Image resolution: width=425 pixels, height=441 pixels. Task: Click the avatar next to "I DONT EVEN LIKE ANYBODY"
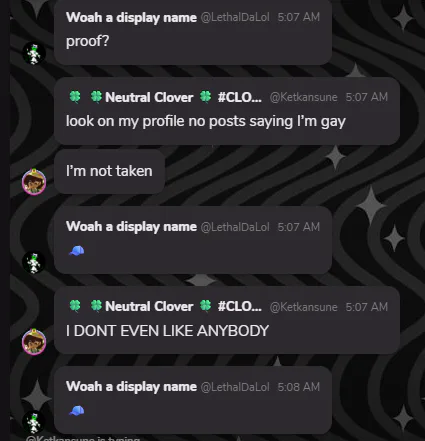(x=34, y=342)
